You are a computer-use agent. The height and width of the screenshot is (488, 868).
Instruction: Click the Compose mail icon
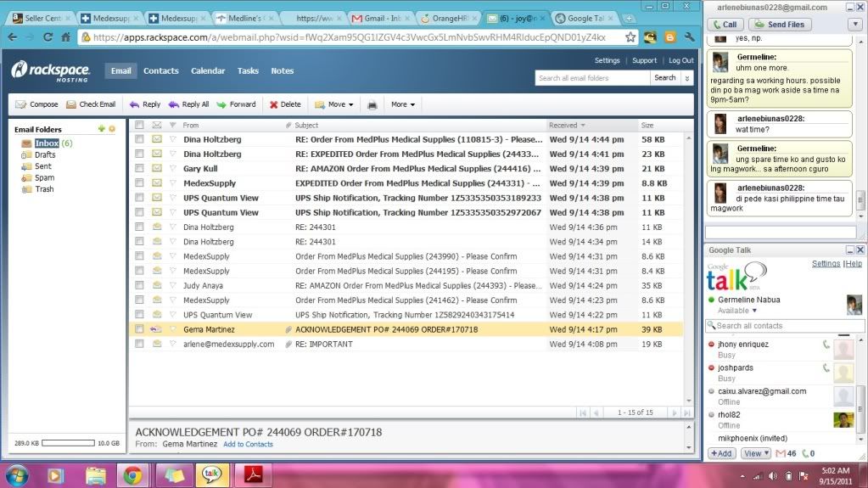21,104
